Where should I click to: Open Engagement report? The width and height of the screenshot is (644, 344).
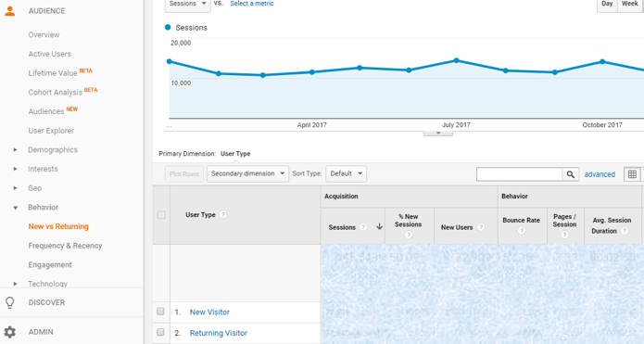coord(50,265)
